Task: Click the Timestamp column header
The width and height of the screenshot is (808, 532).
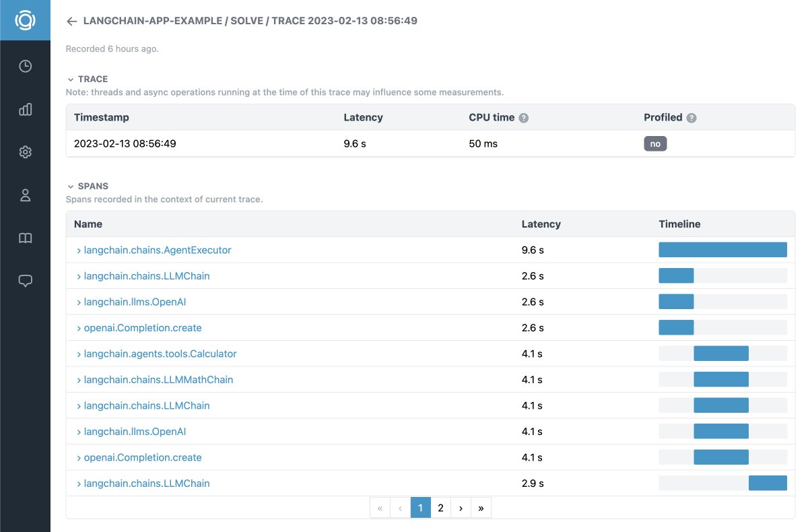Action: (x=102, y=117)
